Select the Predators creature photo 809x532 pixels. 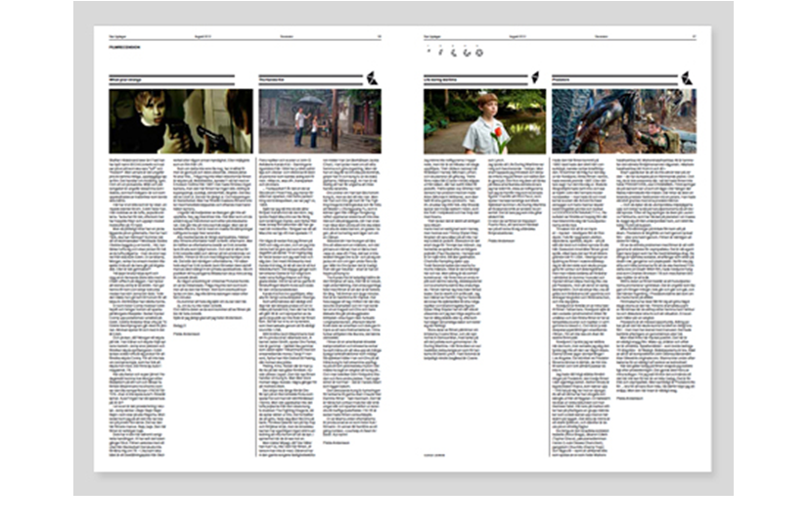click(x=623, y=121)
